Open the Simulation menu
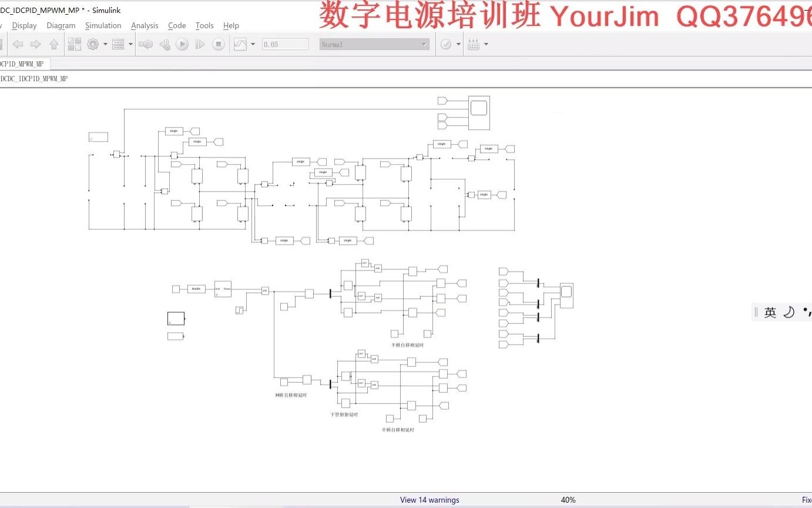Viewport: 812px width, 508px height. click(x=103, y=25)
